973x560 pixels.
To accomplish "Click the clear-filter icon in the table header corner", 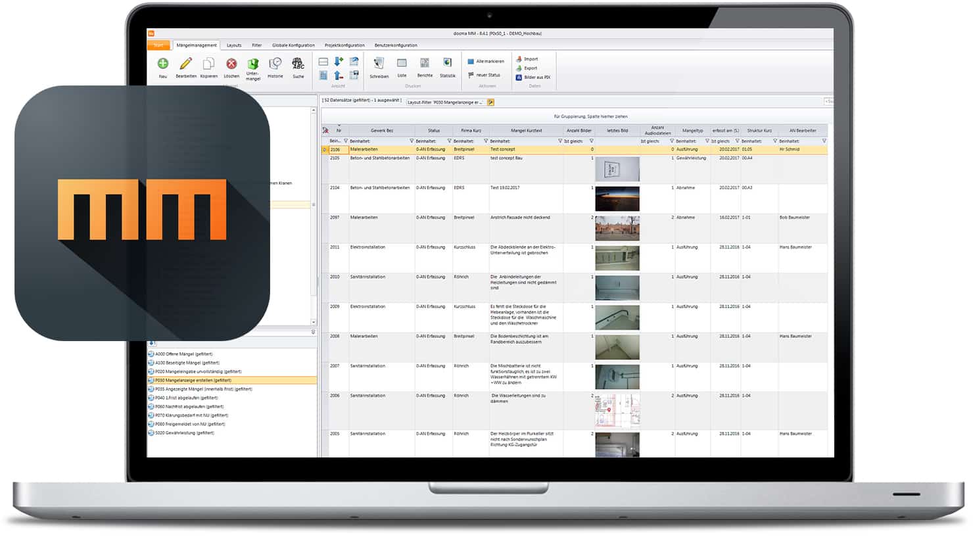I will [325, 130].
